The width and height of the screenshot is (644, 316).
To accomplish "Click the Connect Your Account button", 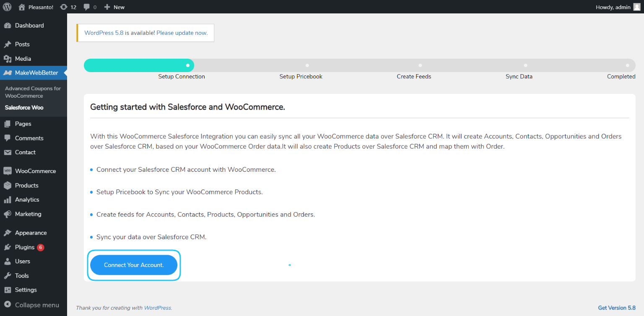I will pyautogui.click(x=134, y=265).
